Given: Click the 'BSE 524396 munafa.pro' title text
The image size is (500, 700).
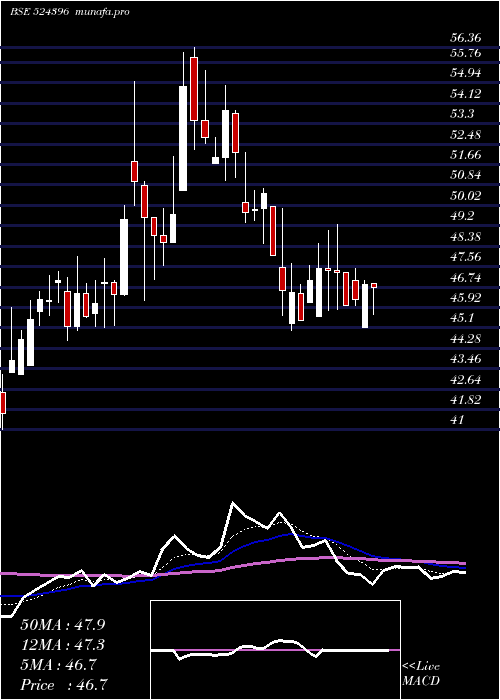Looking at the screenshot, I should click(70, 12).
